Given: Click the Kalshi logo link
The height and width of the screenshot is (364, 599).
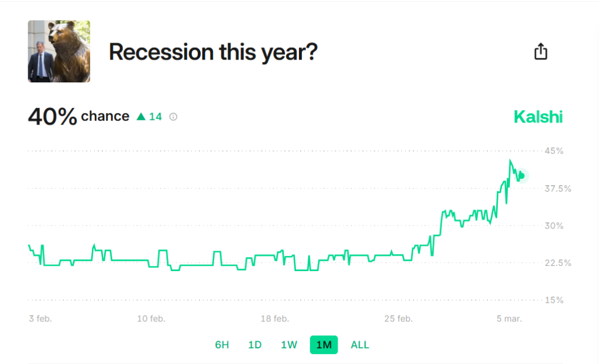Looking at the screenshot, I should tap(538, 117).
